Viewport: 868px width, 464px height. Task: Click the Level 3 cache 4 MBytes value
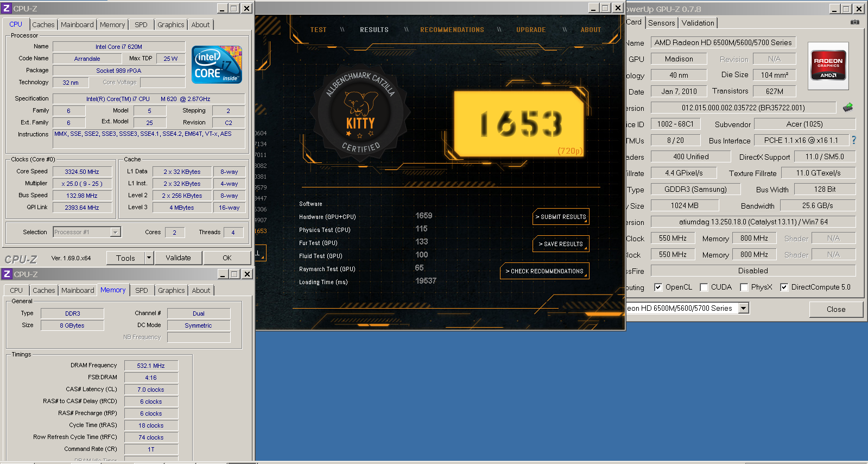(x=182, y=208)
